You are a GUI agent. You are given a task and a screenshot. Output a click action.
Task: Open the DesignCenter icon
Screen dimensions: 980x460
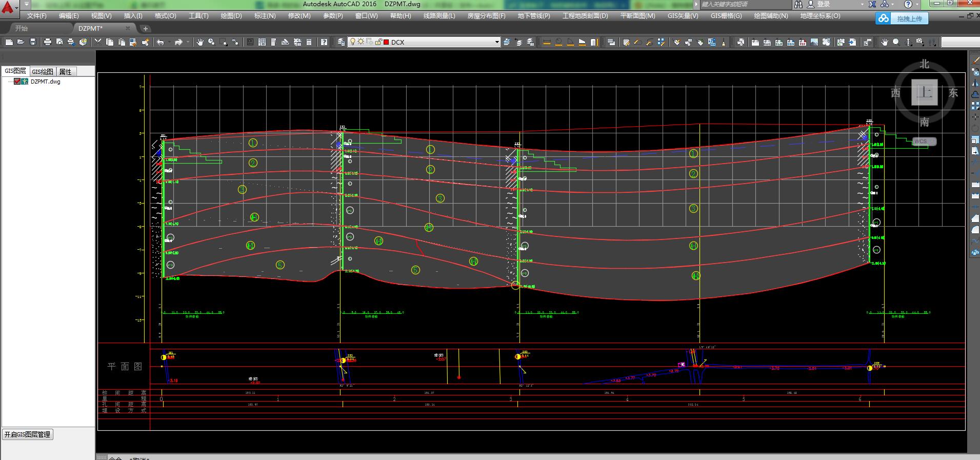click(x=262, y=42)
